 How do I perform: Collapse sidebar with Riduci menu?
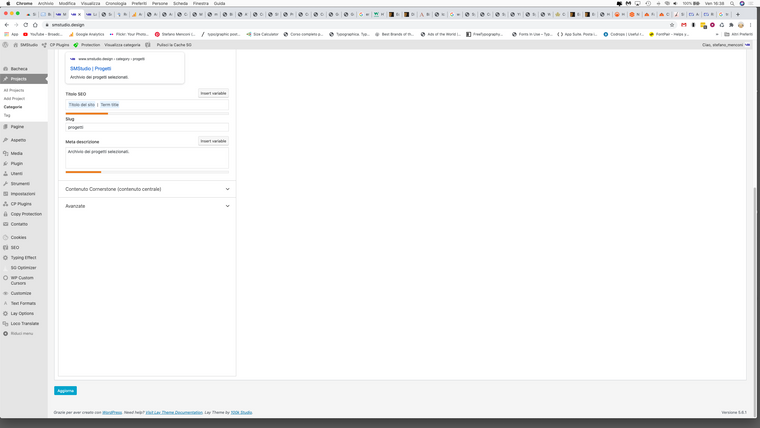click(22, 333)
